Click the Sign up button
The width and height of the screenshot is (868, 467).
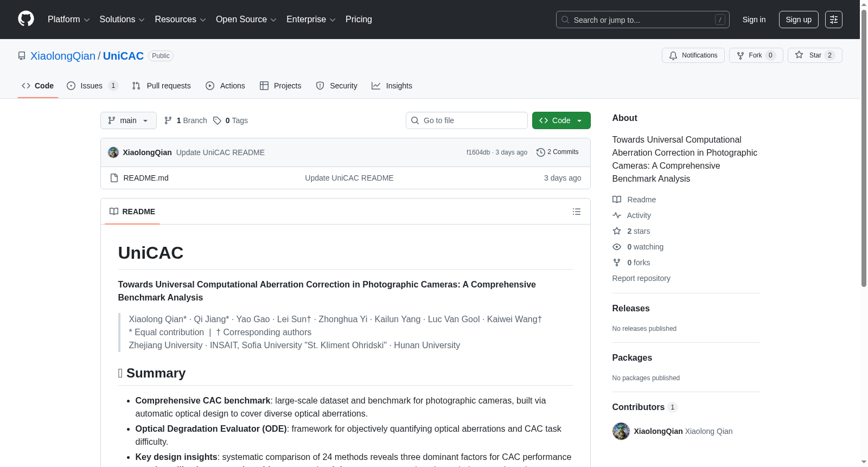(x=799, y=20)
